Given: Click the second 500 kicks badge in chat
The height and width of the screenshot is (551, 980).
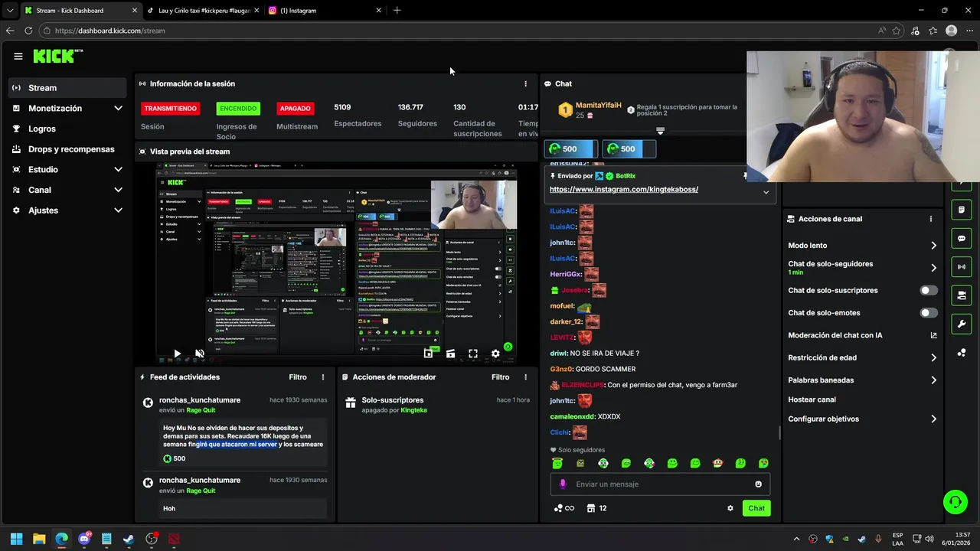Looking at the screenshot, I should [x=629, y=149].
